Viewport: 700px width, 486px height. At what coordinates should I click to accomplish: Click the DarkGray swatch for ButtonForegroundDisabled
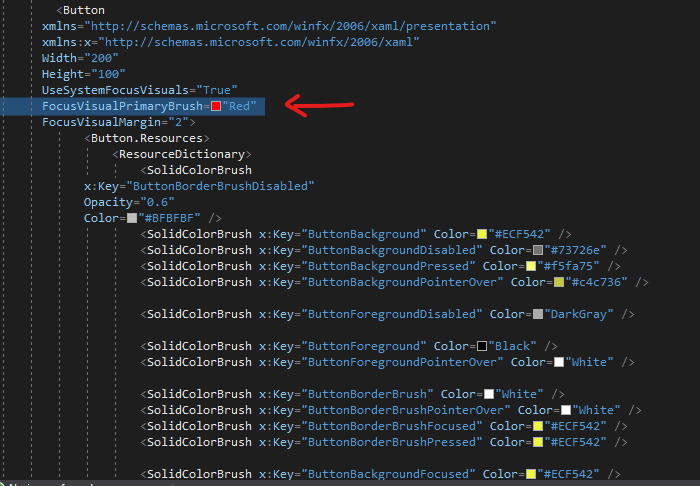[538, 314]
